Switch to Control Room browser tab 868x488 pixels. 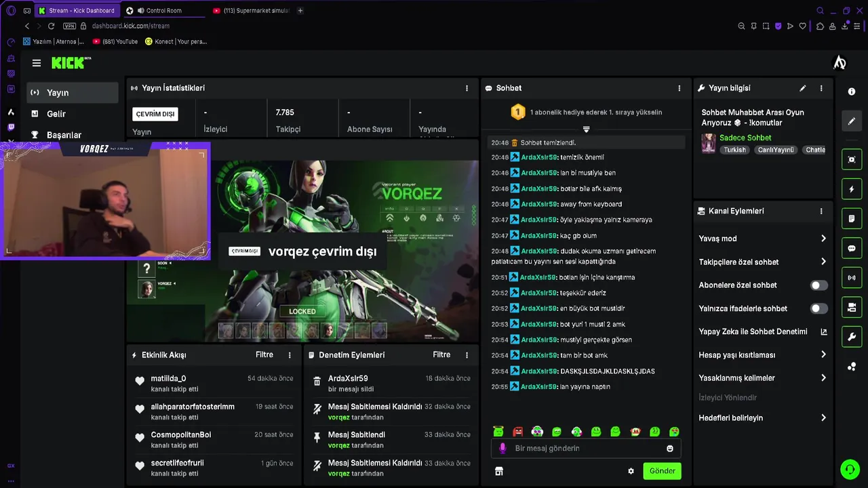coord(163,10)
